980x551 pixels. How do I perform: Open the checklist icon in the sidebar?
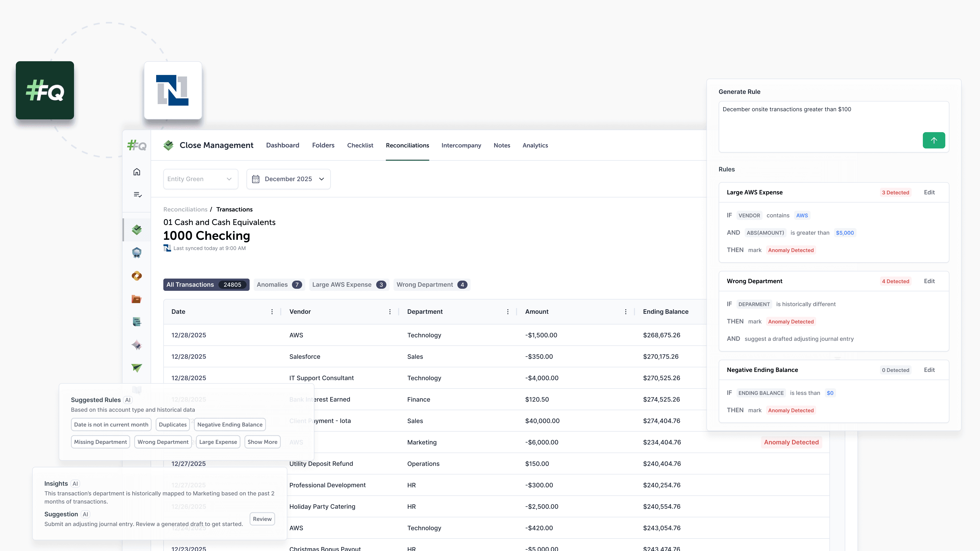pyautogui.click(x=137, y=195)
